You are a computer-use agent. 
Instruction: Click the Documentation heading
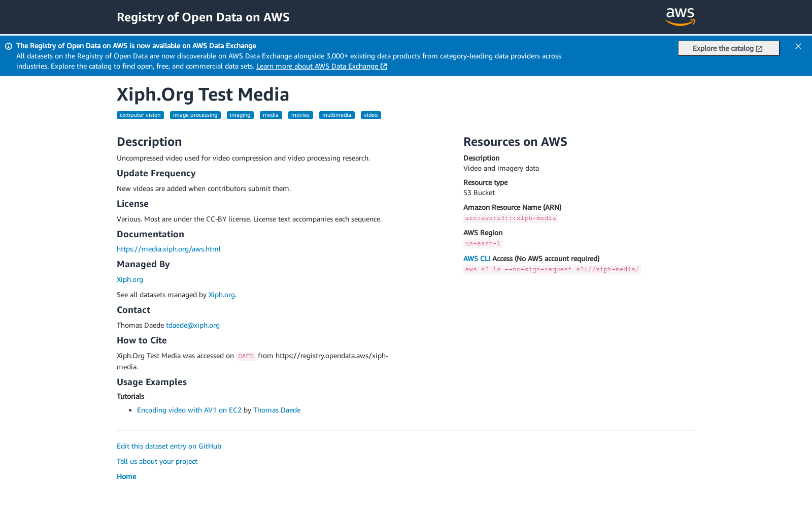[150, 234]
